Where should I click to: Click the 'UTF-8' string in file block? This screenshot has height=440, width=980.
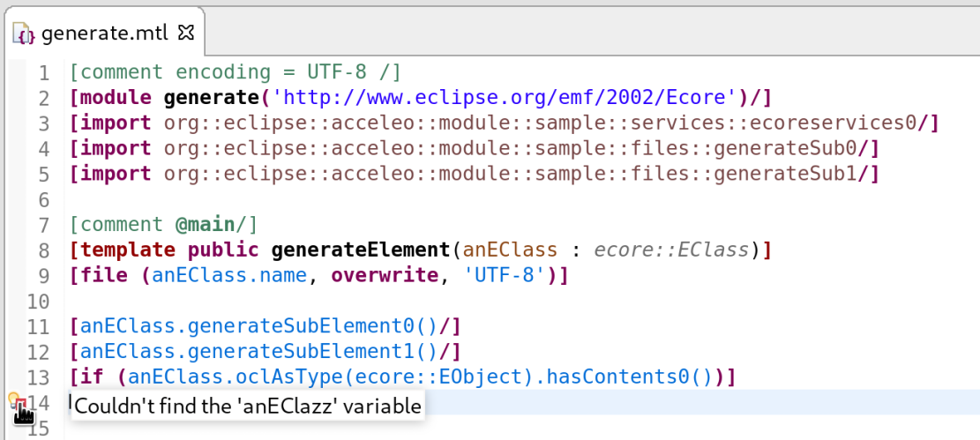tap(505, 276)
